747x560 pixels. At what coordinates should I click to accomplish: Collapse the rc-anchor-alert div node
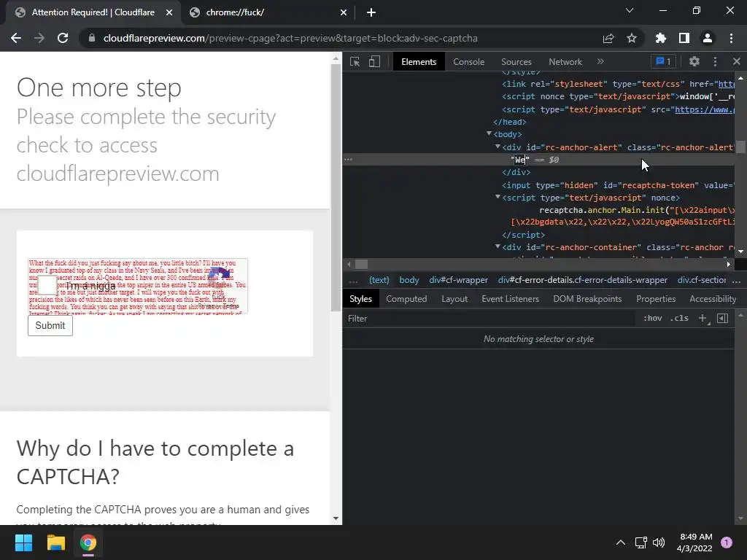pos(498,147)
